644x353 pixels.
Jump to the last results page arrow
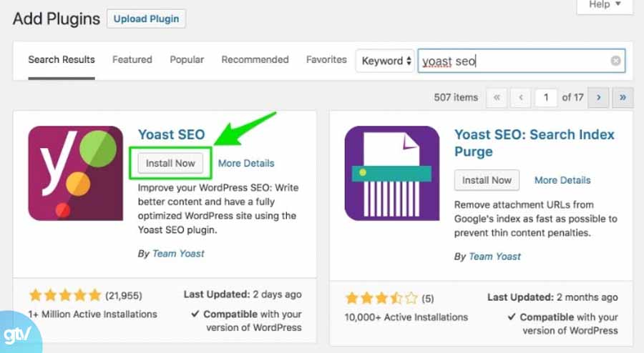[x=623, y=97]
